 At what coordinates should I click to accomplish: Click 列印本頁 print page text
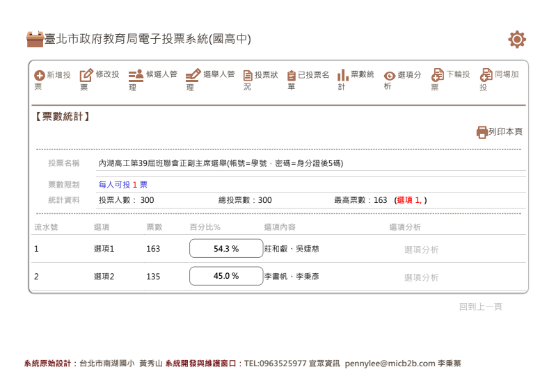tap(505, 131)
